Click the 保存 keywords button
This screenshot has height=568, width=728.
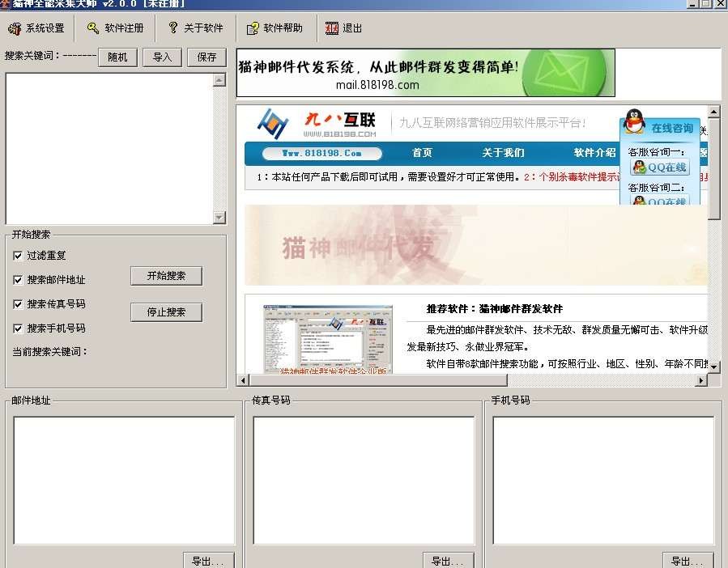coord(206,57)
